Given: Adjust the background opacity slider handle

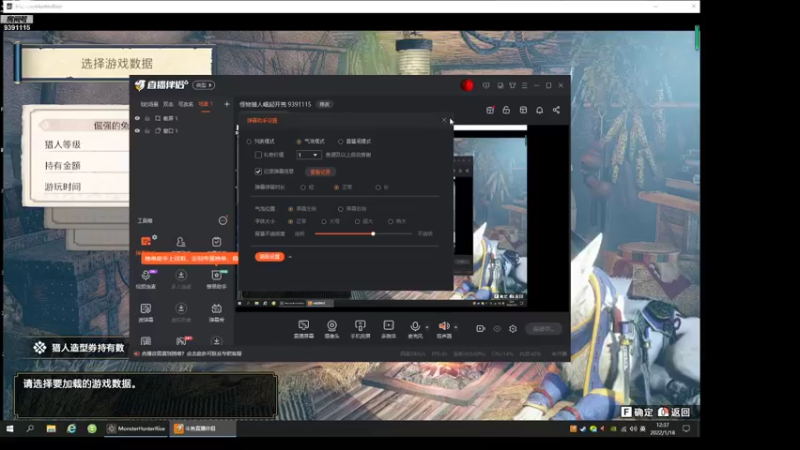Looking at the screenshot, I should tap(373, 234).
